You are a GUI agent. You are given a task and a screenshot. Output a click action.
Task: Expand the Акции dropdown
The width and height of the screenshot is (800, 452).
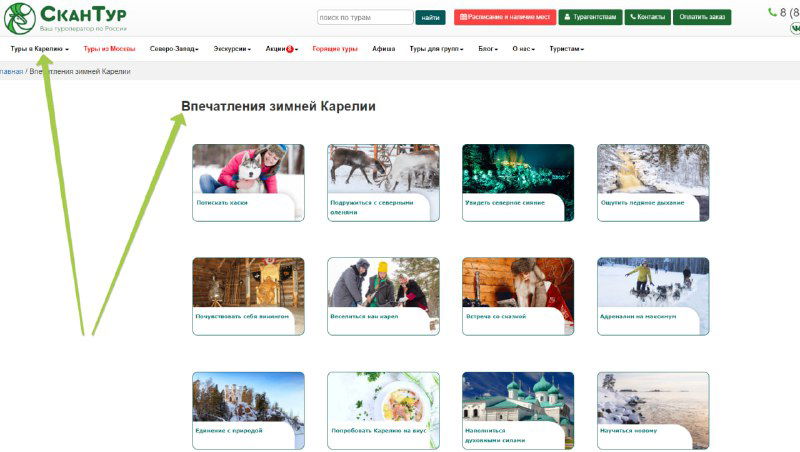pos(282,49)
